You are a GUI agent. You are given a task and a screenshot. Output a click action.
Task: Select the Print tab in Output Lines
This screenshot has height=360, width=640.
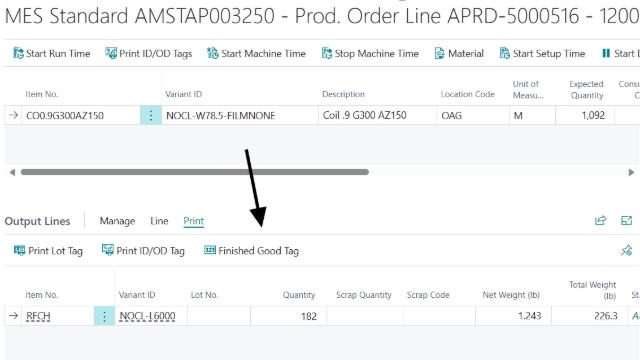tap(193, 221)
